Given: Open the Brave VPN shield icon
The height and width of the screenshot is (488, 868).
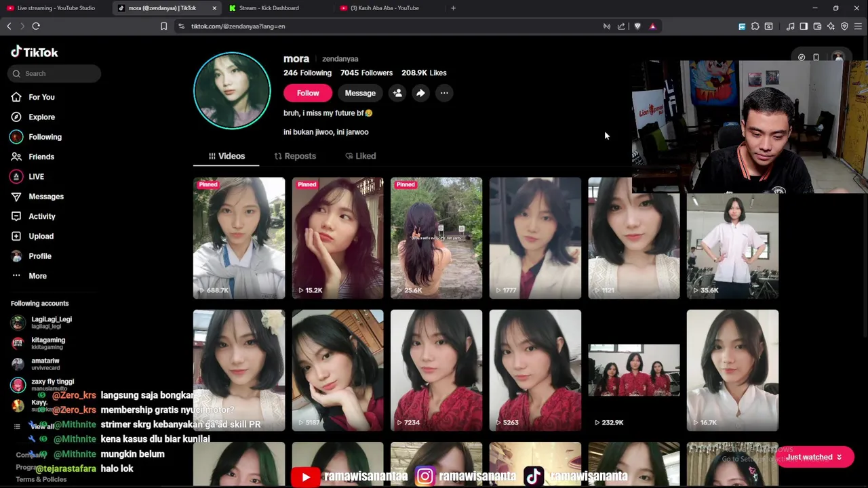Looking at the screenshot, I should pyautogui.click(x=844, y=26).
